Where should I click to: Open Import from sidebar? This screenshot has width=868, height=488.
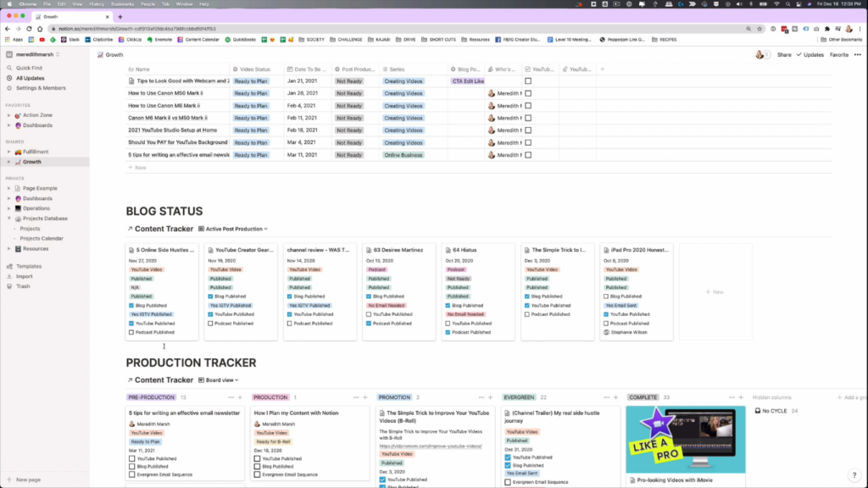[x=24, y=276]
